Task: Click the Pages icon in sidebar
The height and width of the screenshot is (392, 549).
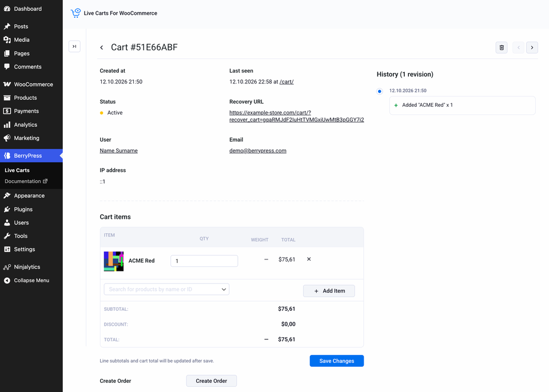Action: point(7,54)
